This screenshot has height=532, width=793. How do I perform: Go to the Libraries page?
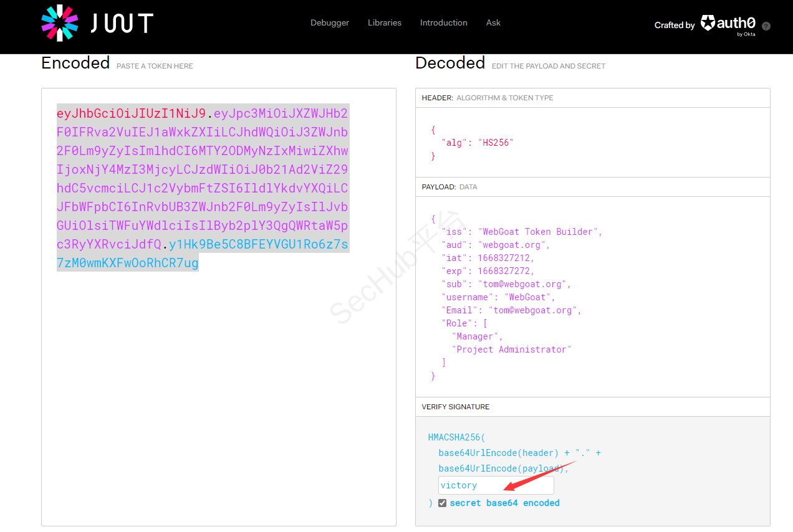(x=385, y=23)
